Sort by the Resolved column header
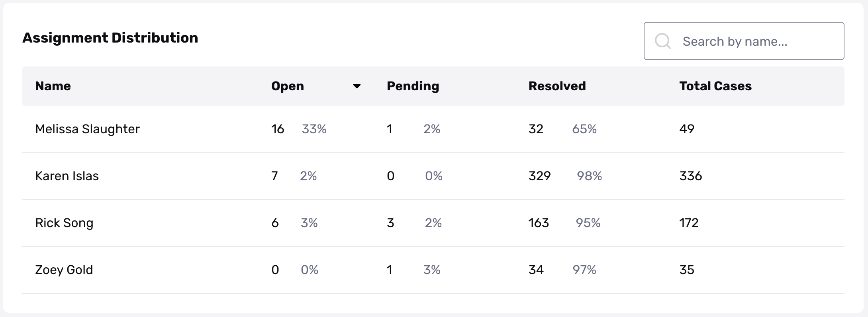Screen dimensions: 868x317 [x=557, y=86]
